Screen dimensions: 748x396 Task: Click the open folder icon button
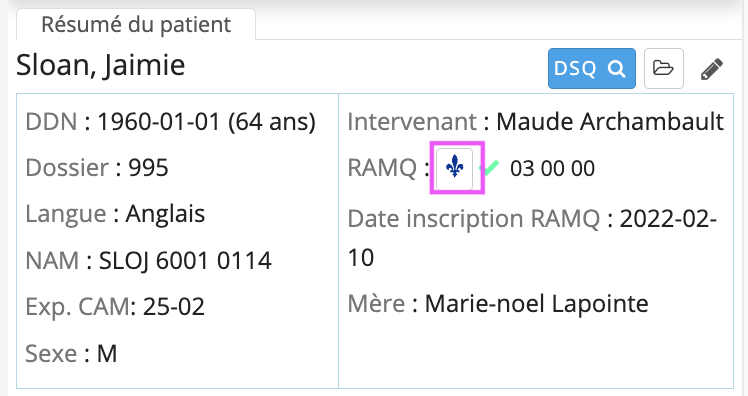[664, 68]
